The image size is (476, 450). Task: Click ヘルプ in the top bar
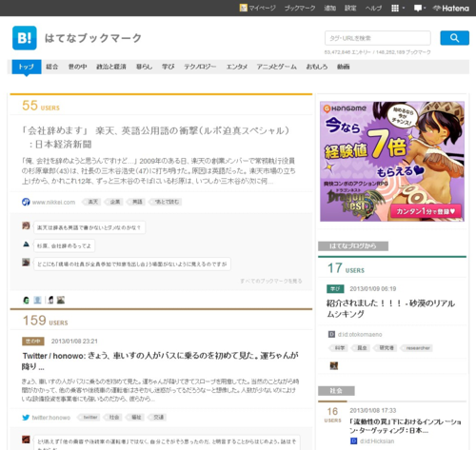point(373,8)
